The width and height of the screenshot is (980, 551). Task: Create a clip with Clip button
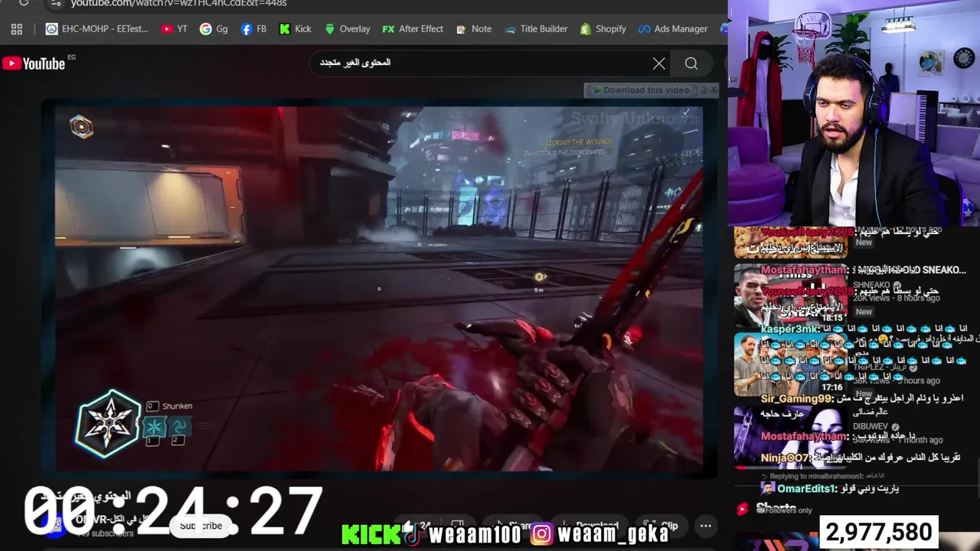661,526
